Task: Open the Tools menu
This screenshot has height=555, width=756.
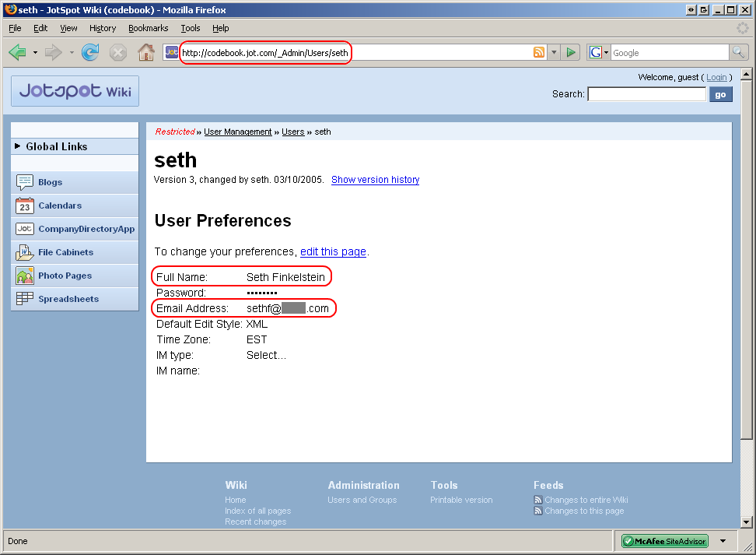Action: point(191,28)
